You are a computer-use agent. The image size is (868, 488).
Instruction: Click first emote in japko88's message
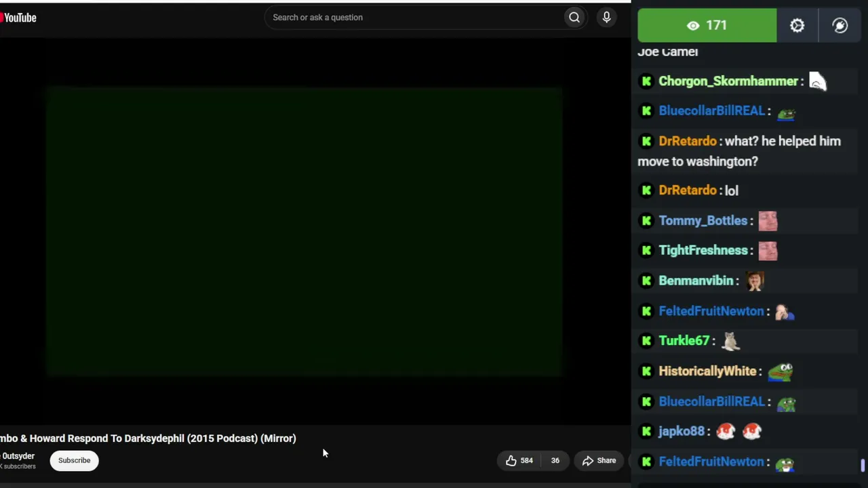click(726, 431)
